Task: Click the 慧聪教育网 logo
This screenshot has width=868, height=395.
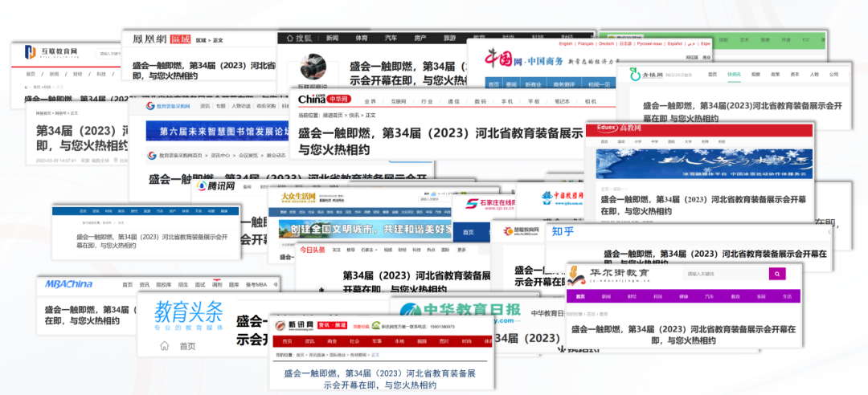Action: click(x=520, y=232)
